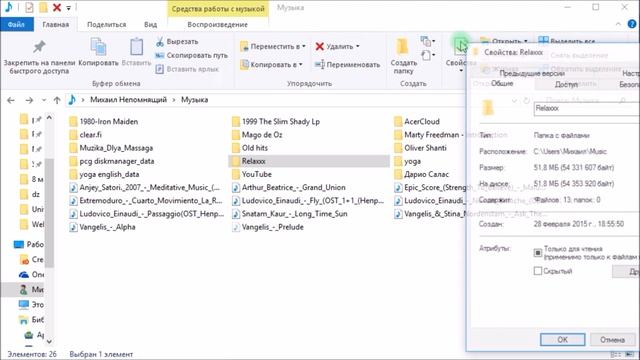Select the Vangelis_-_Prelude audio file
This screenshot has height=360, width=640.
pos(268,227)
